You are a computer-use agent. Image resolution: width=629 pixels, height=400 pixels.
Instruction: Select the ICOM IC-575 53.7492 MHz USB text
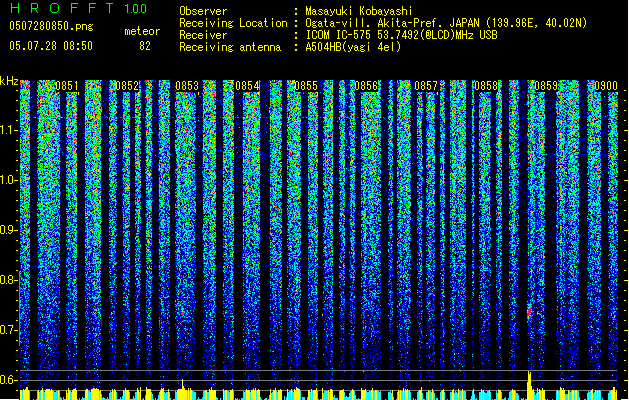point(401,35)
